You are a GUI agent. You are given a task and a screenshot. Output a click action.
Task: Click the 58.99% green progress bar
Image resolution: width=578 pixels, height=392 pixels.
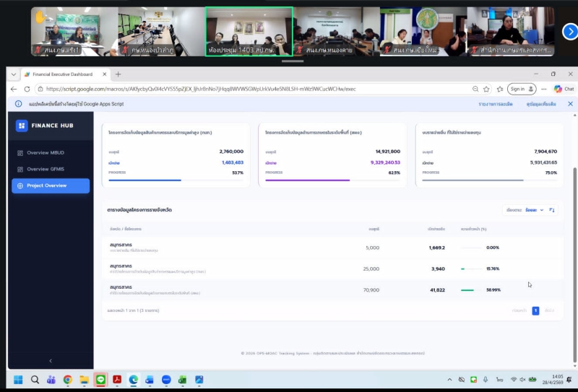pos(468,290)
